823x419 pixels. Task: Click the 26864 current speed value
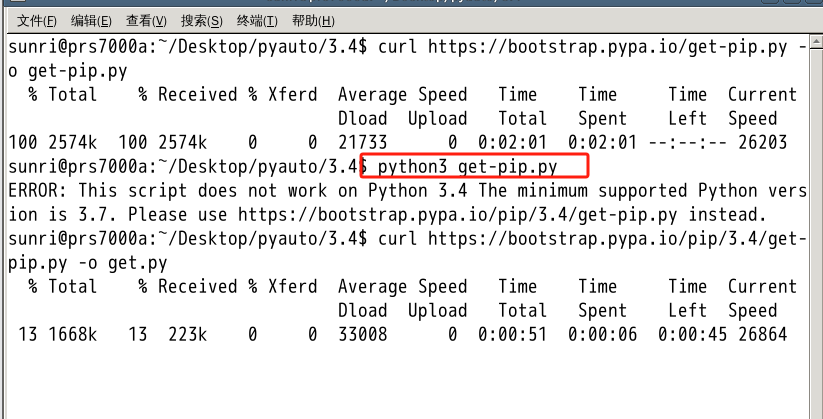(x=762, y=334)
